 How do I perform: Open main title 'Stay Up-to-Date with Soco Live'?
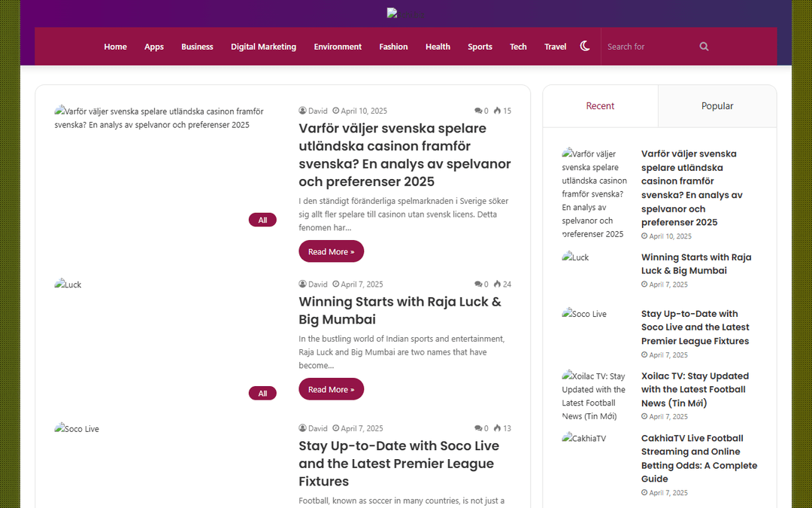click(x=398, y=464)
